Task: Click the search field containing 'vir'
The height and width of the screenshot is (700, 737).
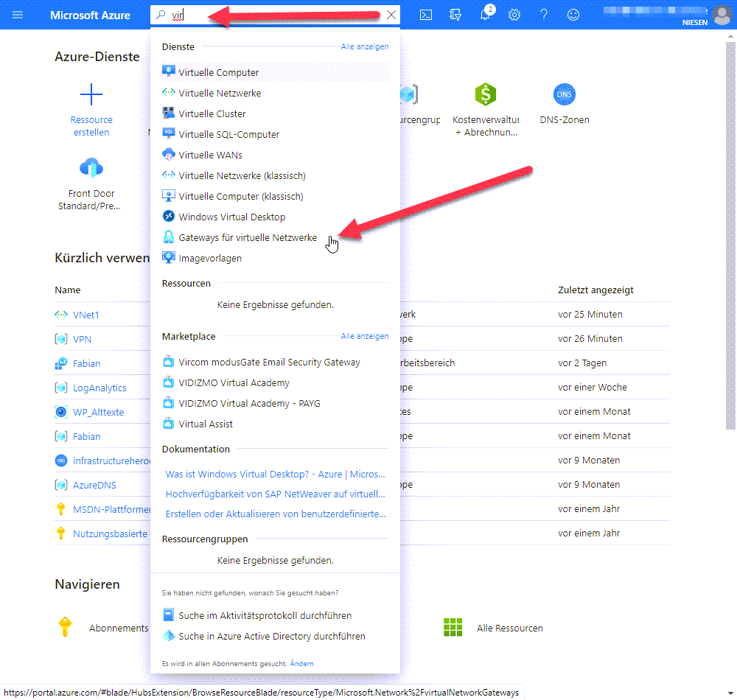Action: [275, 15]
